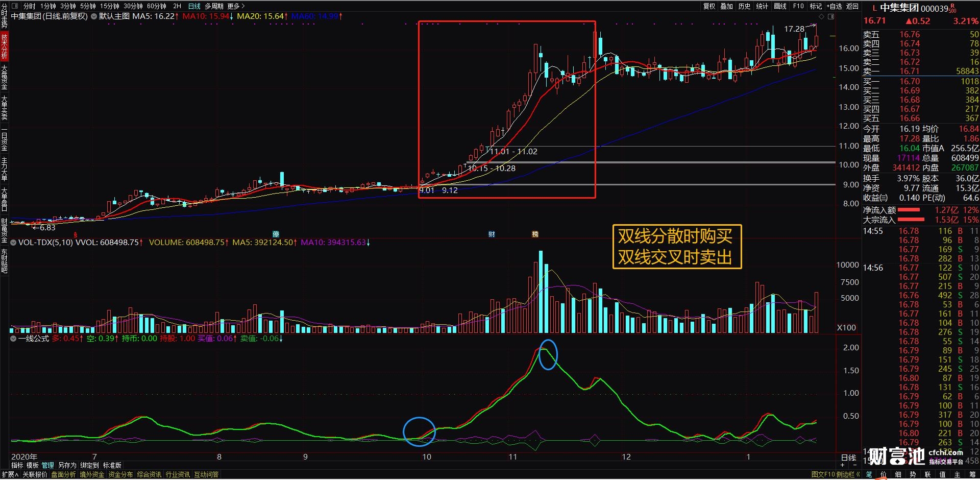Switch chart to 分时 intraday view
980x480 pixels.
pyautogui.click(x=29, y=6)
